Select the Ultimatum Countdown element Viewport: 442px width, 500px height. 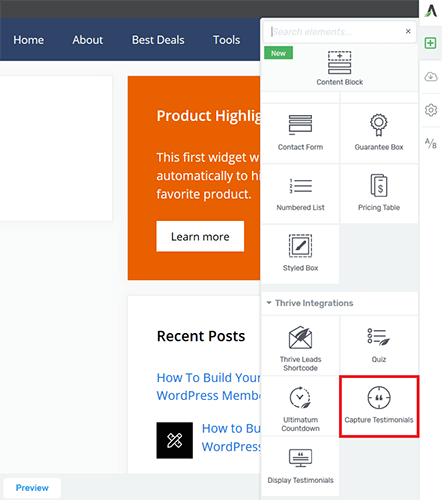click(300, 406)
